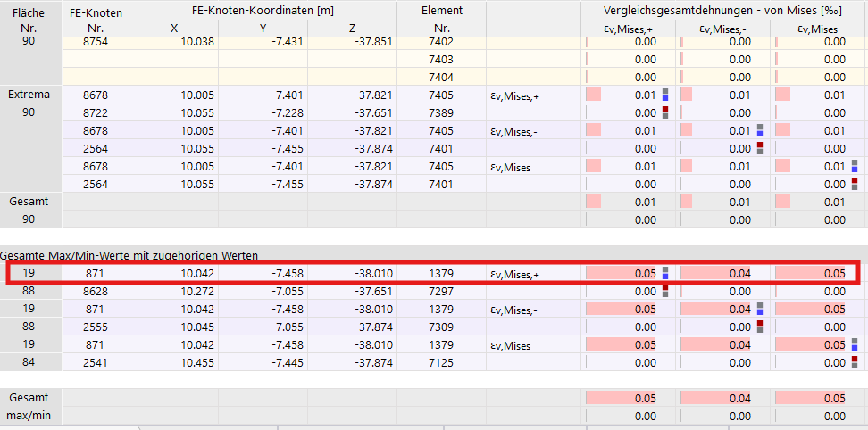Click the Vergleichsgesamtdehnungen - von Mises header
This screenshot has width=868, height=430.
point(723,11)
